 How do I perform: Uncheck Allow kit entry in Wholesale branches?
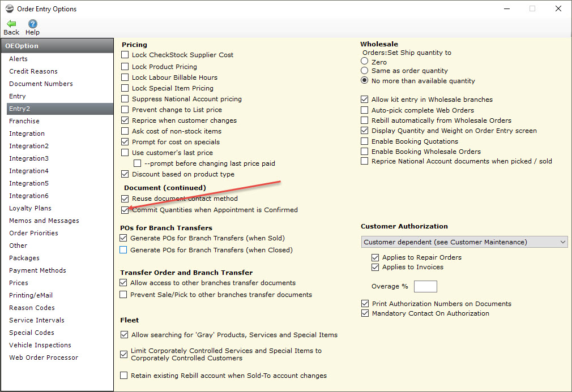(x=364, y=99)
